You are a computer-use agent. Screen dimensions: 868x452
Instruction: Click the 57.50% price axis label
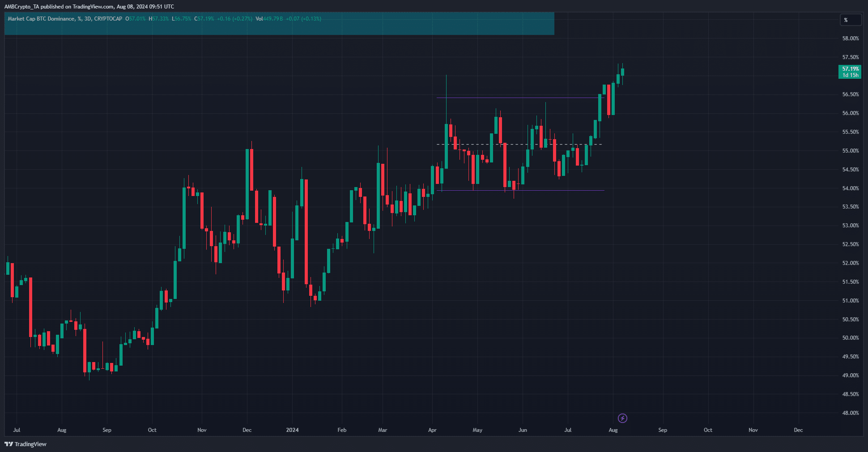850,57
